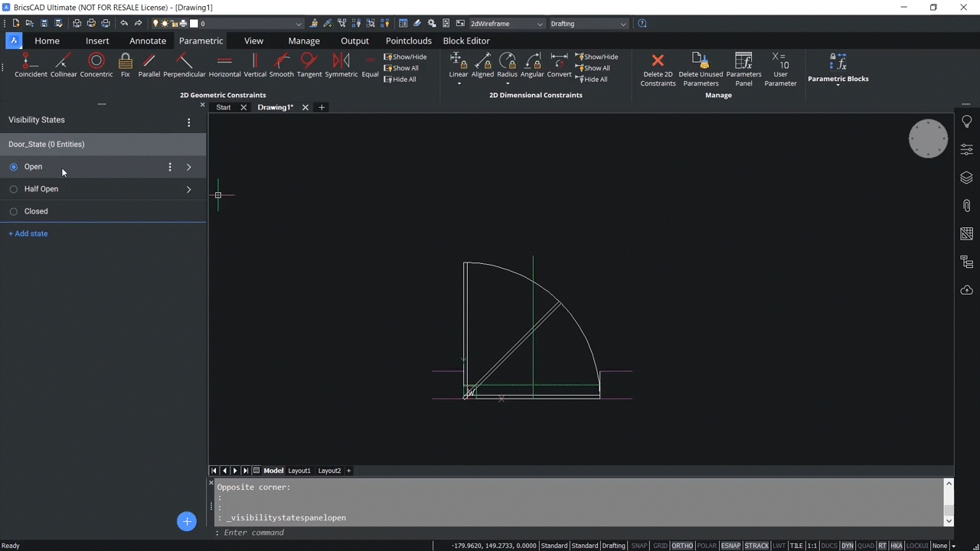Click geometric constraints Show/Hide button
Image resolution: width=980 pixels, height=551 pixels.
(x=406, y=57)
